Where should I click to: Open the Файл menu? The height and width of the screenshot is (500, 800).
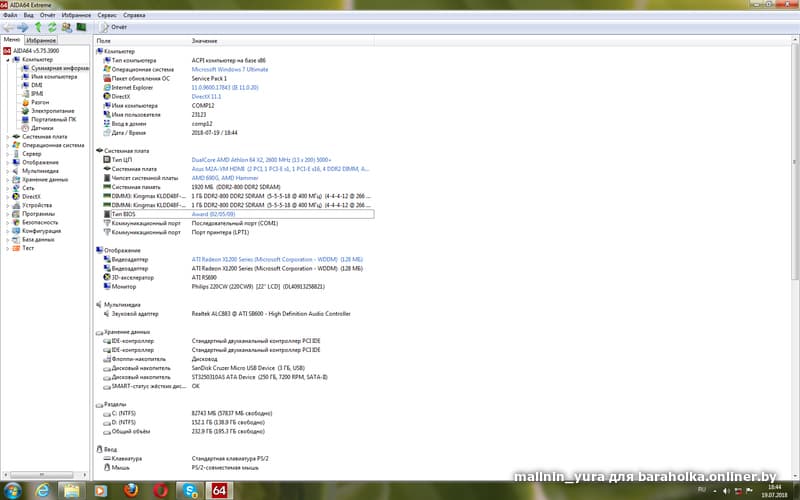tap(10, 15)
